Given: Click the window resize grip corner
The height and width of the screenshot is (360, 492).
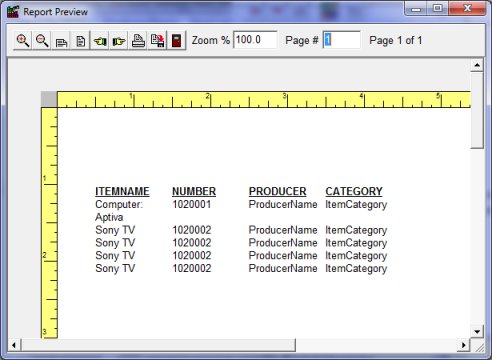Looking at the screenshot, I should click(479, 347).
